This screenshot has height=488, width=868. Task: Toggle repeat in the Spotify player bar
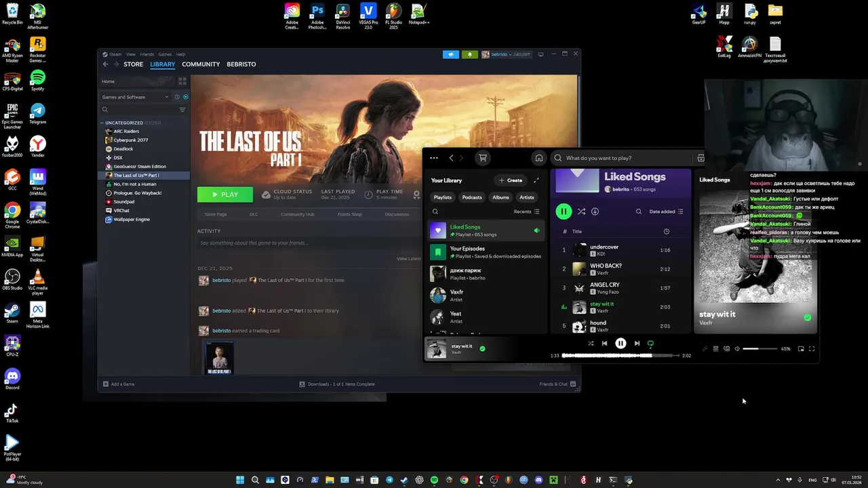[x=650, y=344]
